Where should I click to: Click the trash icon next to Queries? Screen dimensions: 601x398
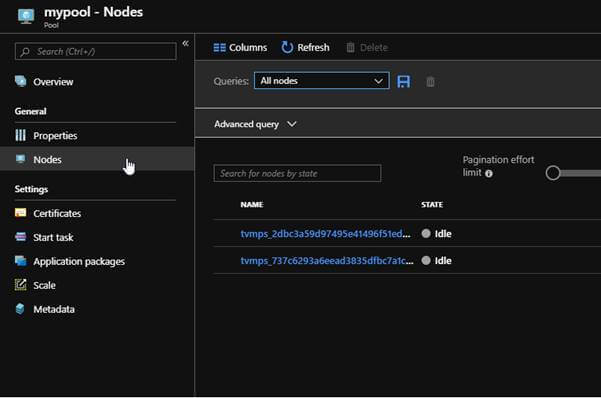point(430,82)
